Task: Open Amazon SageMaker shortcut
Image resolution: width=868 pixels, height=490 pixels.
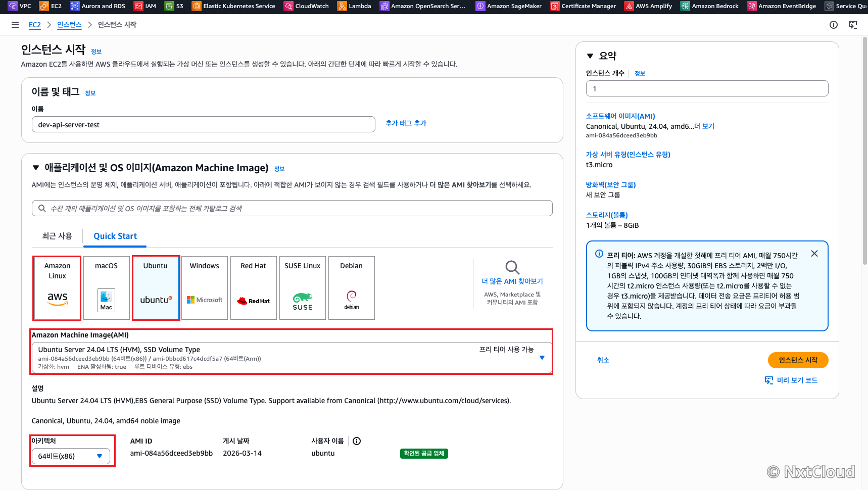Action: pos(509,6)
